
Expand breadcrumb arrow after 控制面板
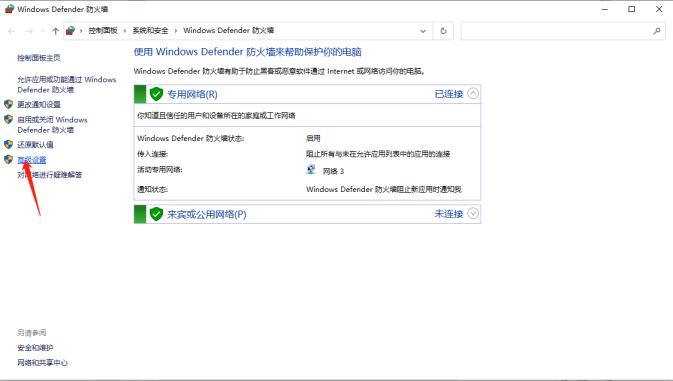(125, 31)
